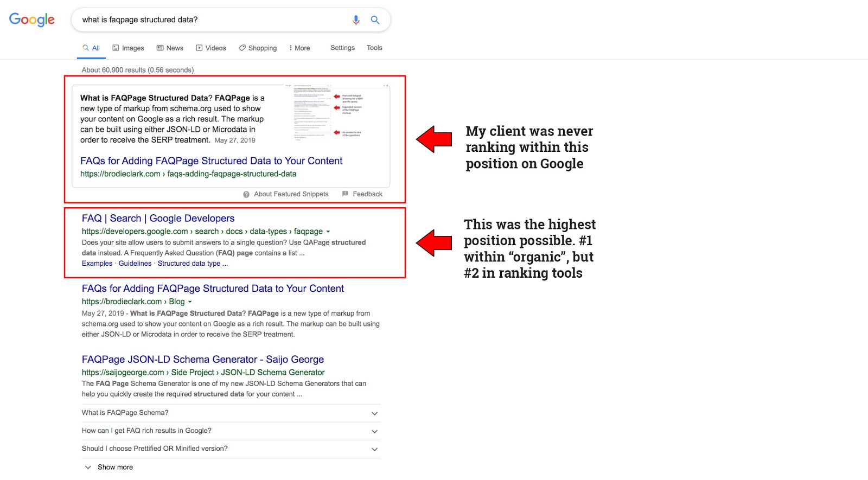Image resolution: width=868 pixels, height=480 pixels.
Task: Open the FAQ | Search | Google Developers result
Action: pyautogui.click(x=158, y=218)
